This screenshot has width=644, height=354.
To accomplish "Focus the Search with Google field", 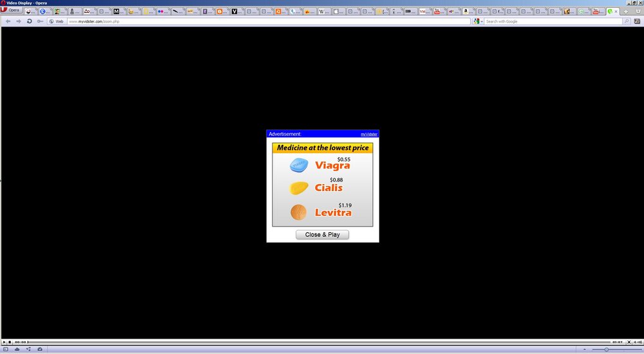I will pos(553,21).
